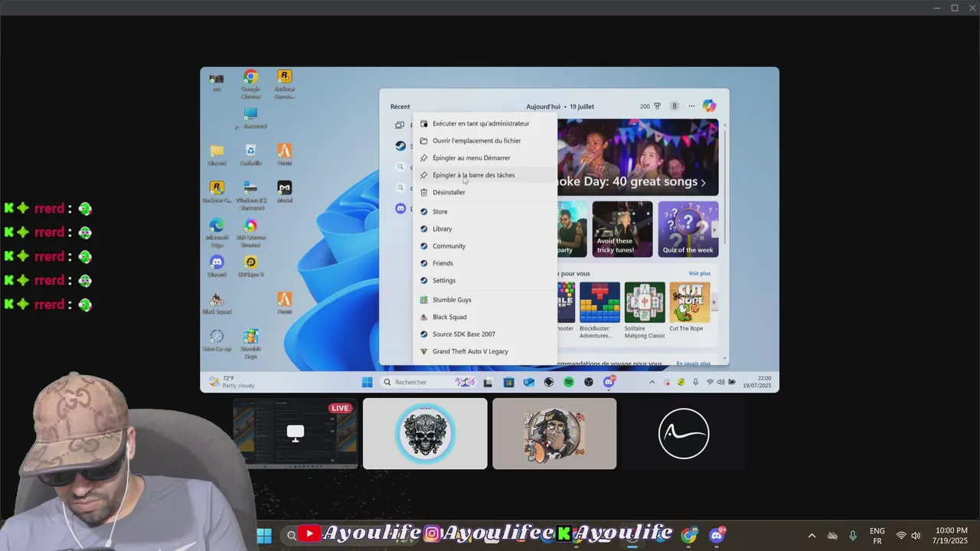Image resolution: width=980 pixels, height=551 pixels.
Task: Open Spotify in shared-screen taskbar
Action: pos(569,382)
